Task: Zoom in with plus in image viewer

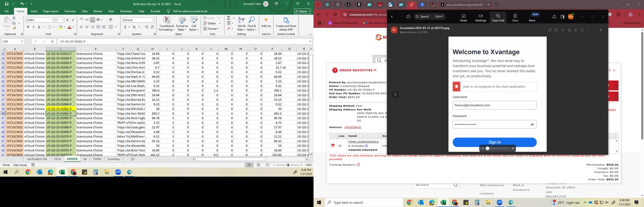Action: tap(513, 149)
